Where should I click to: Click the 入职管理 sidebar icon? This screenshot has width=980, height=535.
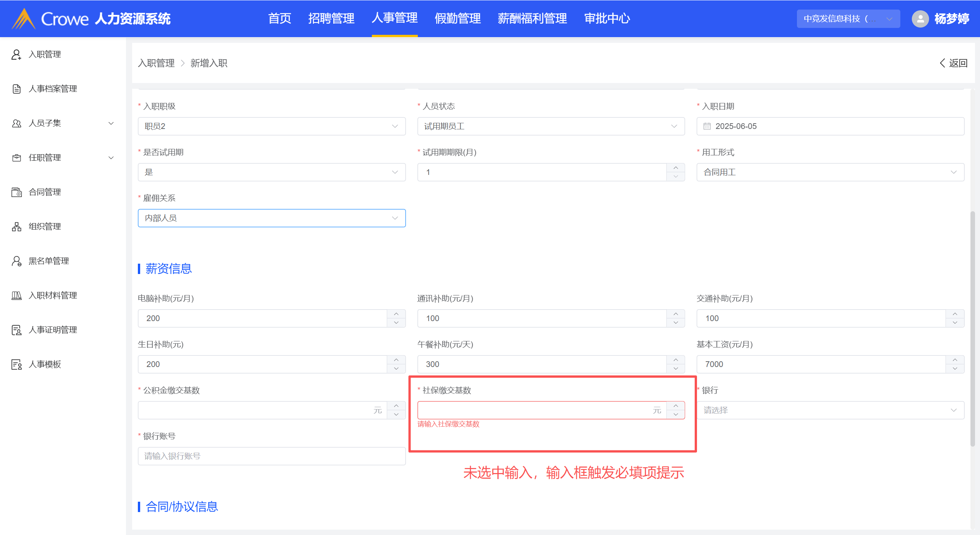tap(16, 54)
